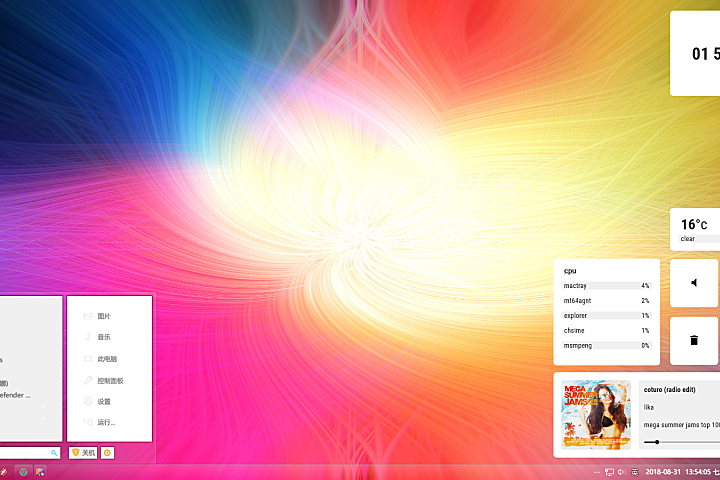The height and width of the screenshot is (480, 720).
Task: Click the taskbar date and time
Action: (676, 471)
